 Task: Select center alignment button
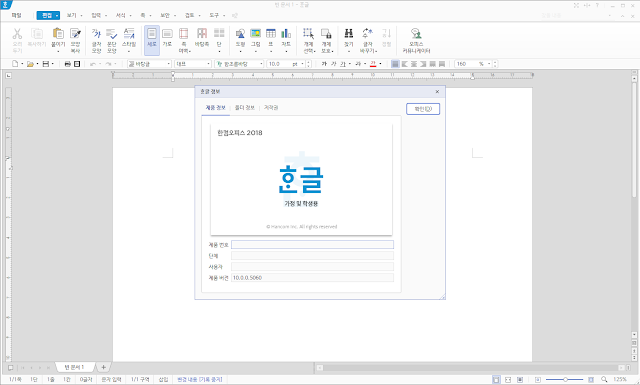click(x=414, y=64)
